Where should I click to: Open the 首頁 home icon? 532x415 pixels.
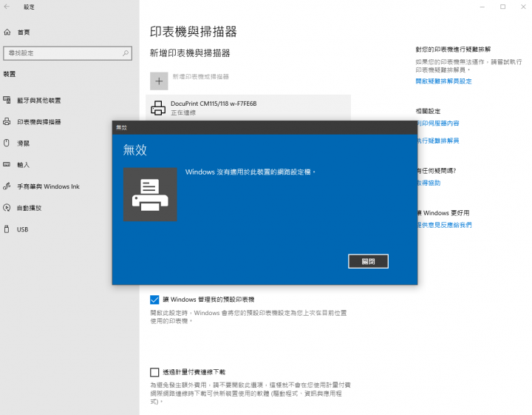coord(7,33)
